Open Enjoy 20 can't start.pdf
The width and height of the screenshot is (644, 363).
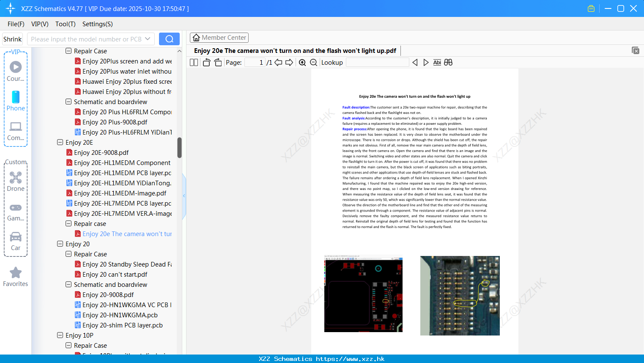[x=115, y=275]
